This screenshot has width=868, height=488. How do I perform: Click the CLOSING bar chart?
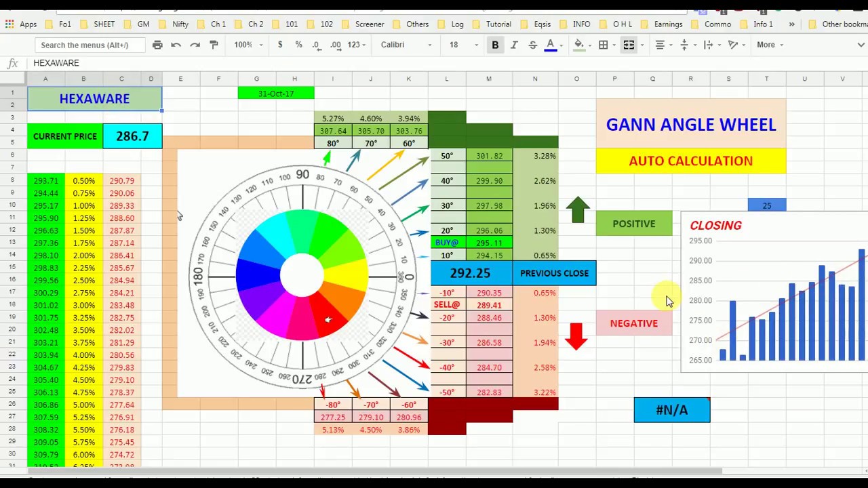point(774,291)
